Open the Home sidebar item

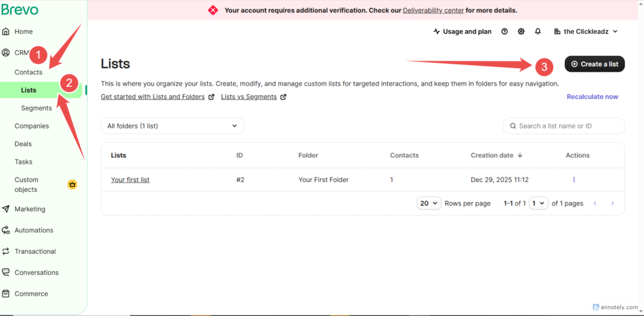(23, 31)
